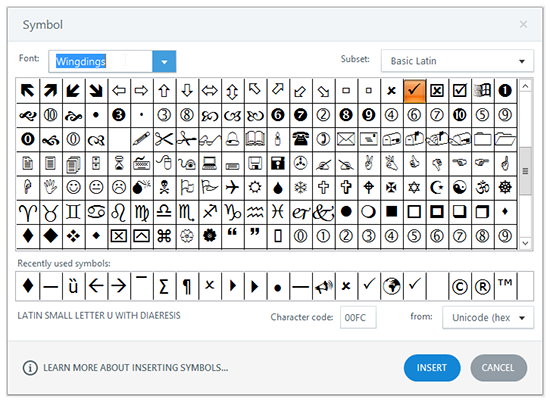Viewport: 550px width, 402px height.
Task: Click the CANCEL button
Action: (498, 368)
